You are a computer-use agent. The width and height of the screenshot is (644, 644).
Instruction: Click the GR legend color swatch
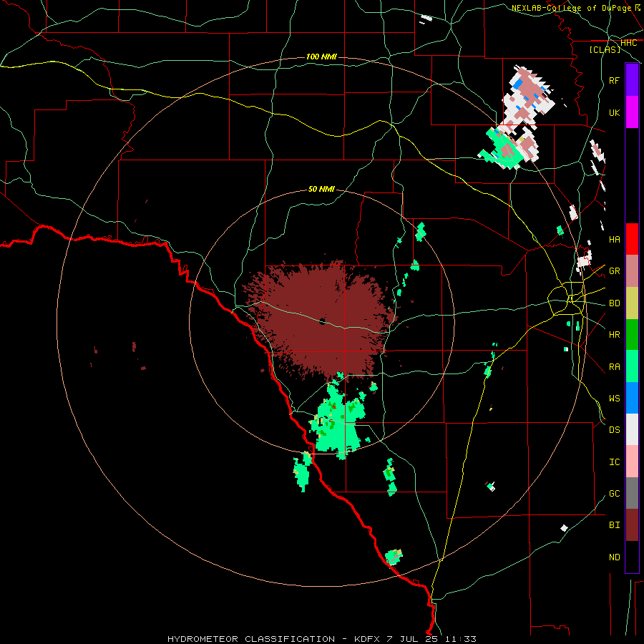point(632,270)
